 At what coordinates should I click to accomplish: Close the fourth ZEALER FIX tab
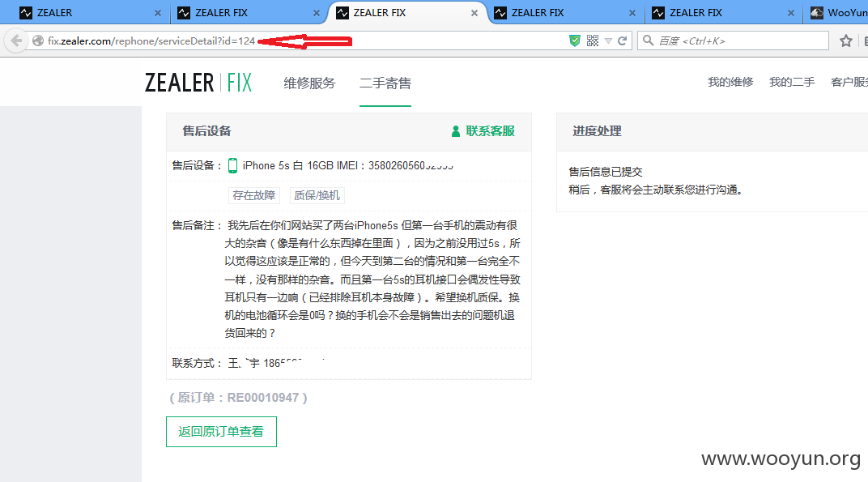click(x=632, y=13)
